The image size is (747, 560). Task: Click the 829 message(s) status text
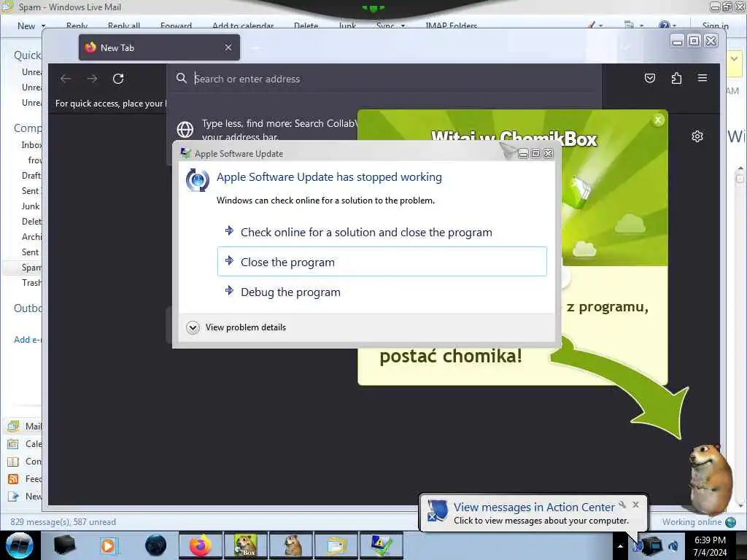coord(63,522)
